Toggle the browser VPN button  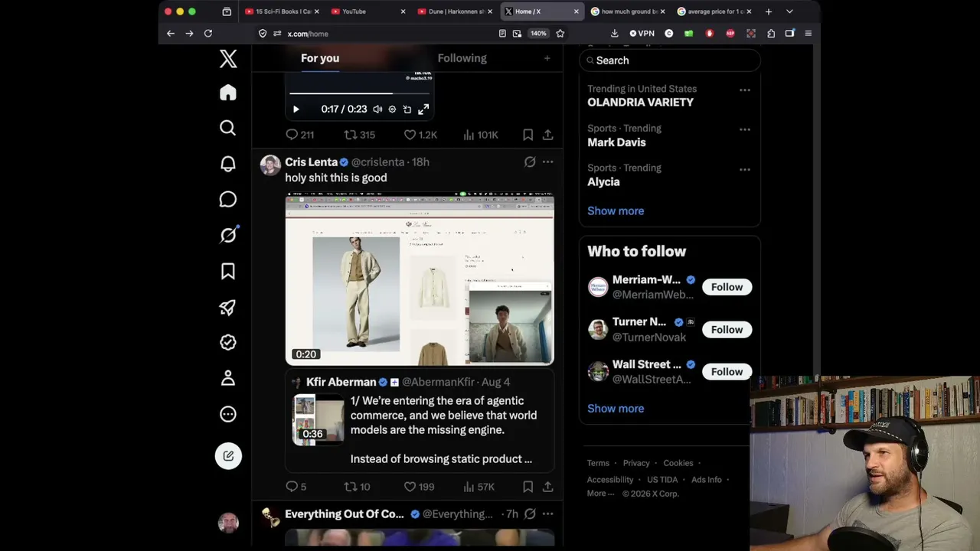pos(642,34)
